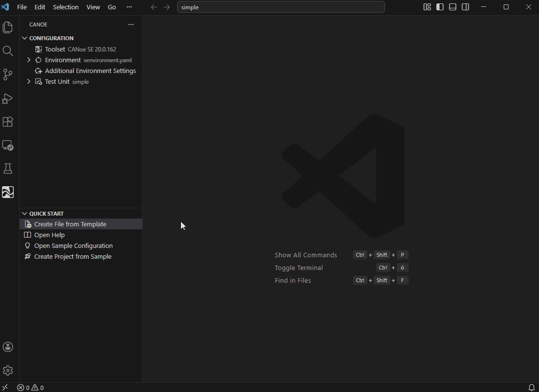Close the VS Code window
539x392 pixels.
point(528,7)
